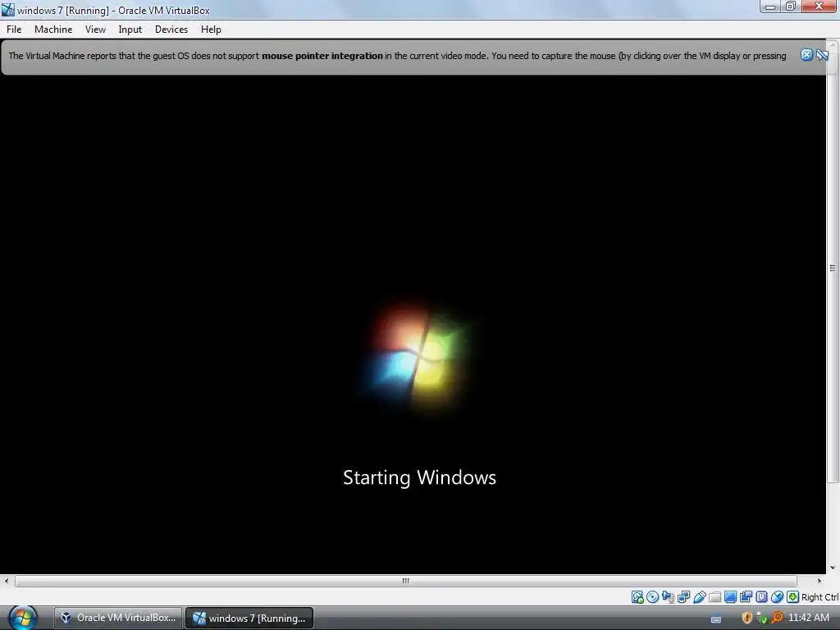The width and height of the screenshot is (840, 630).
Task: Click the audio status icon
Action: (x=668, y=597)
